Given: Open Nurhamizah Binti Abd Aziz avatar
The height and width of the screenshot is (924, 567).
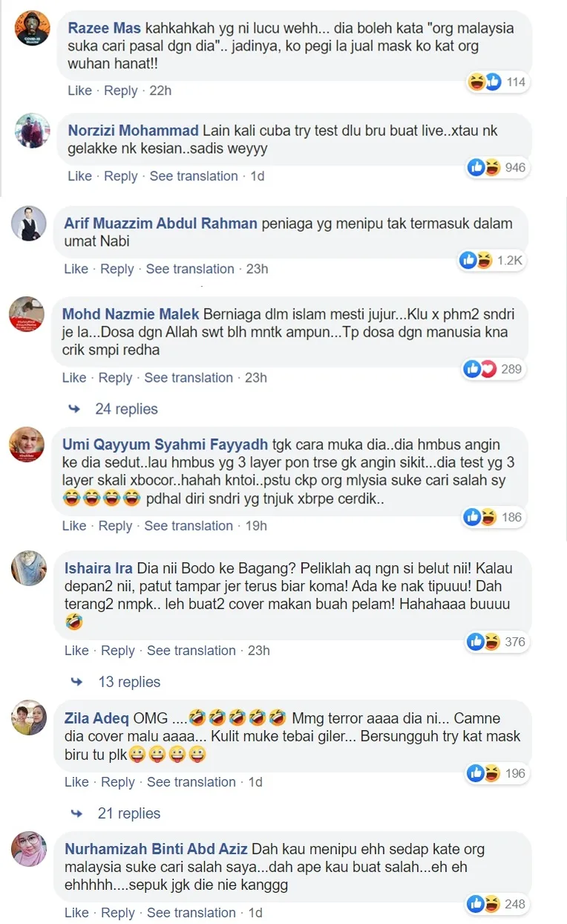Looking at the screenshot, I should [x=28, y=849].
